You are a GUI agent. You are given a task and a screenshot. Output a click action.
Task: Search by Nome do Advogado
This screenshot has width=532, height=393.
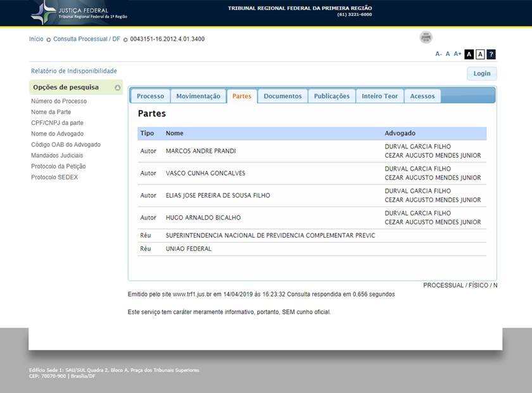tap(57, 134)
